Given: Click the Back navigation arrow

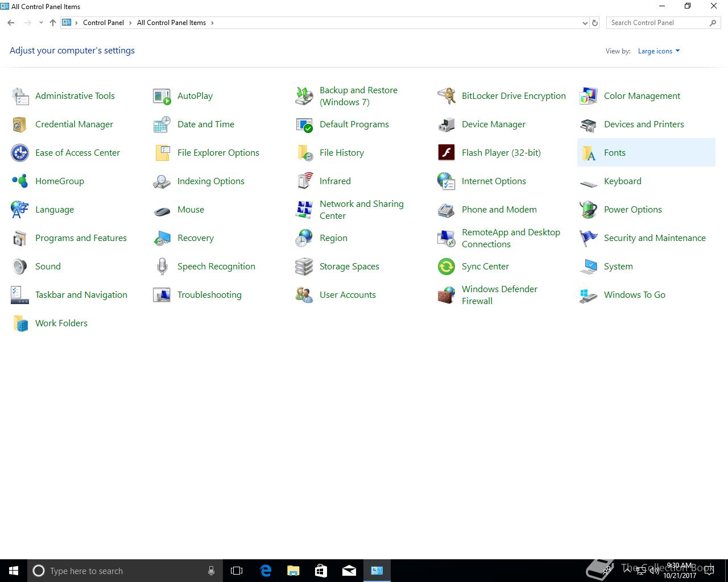Looking at the screenshot, I should 11,23.
